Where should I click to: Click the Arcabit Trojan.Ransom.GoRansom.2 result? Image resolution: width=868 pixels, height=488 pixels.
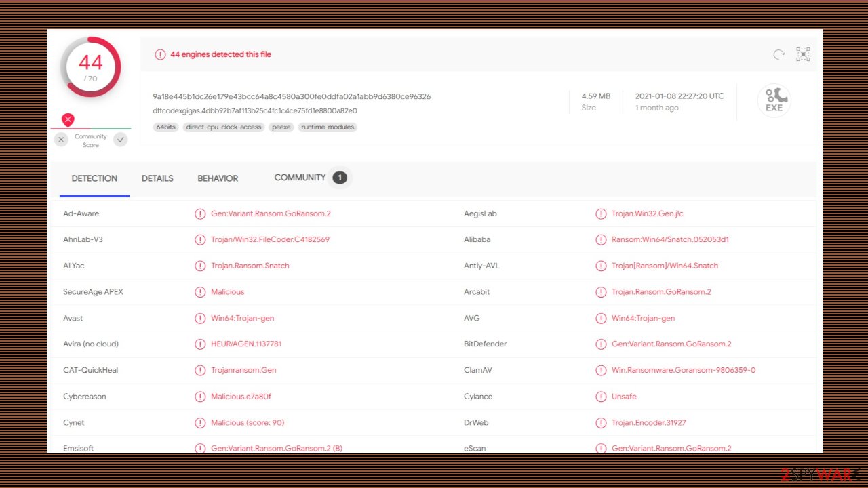tap(661, 292)
